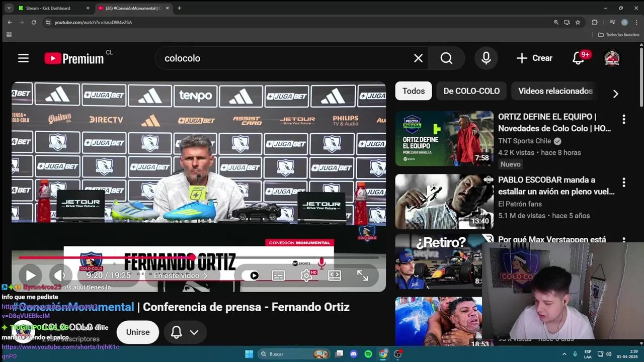Viewport: 644px width, 362px height.
Task: Select the Videos relacionados chip
Action: click(x=555, y=91)
